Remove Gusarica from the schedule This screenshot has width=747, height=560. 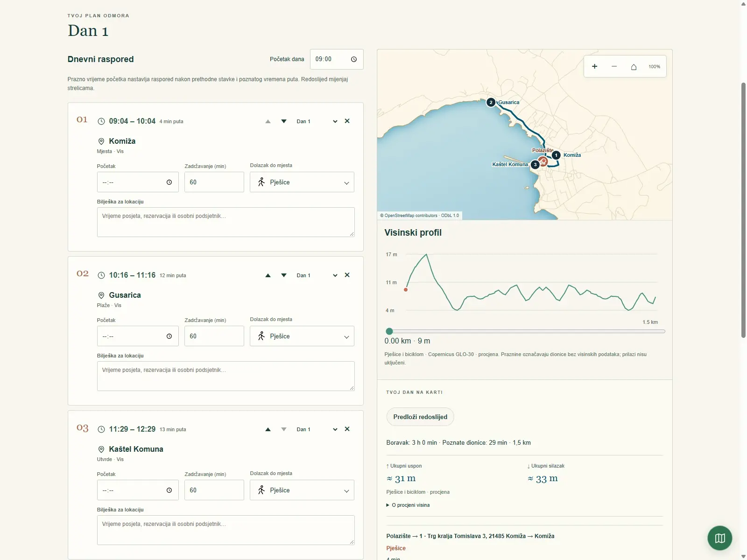(x=347, y=275)
